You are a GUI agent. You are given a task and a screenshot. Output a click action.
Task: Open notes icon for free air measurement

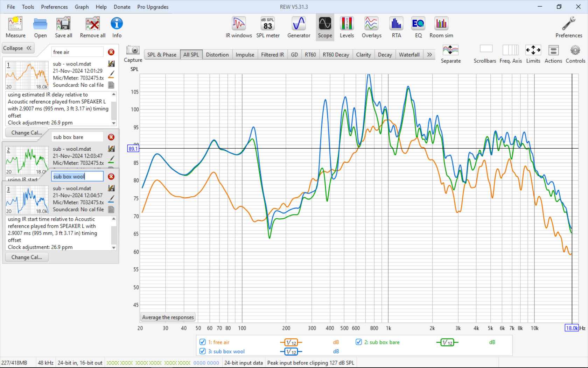tap(111, 85)
